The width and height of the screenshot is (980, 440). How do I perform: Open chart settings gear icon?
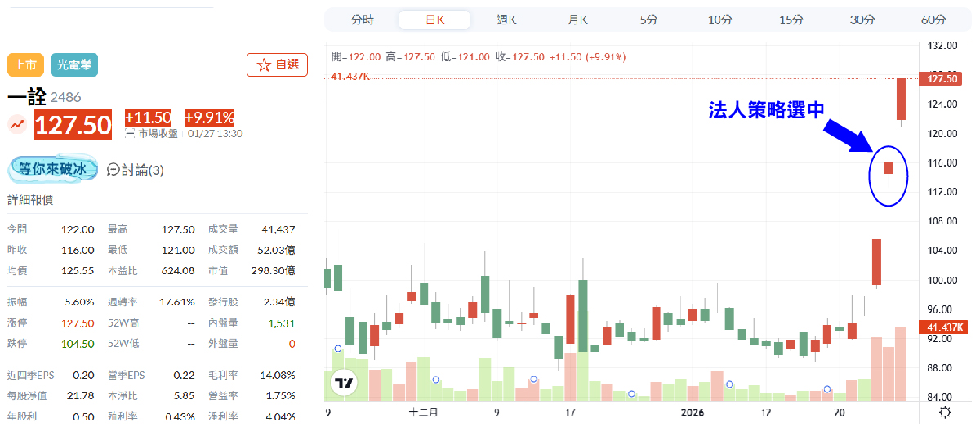[x=945, y=412]
